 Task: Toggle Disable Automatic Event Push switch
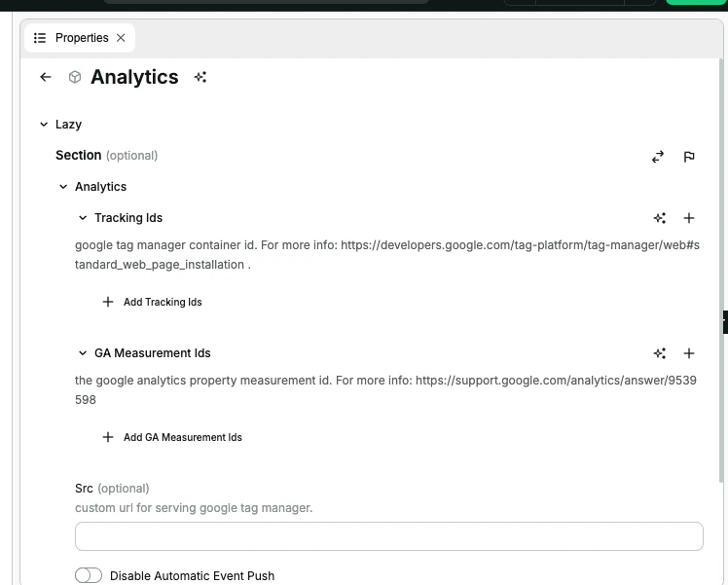pos(89,575)
